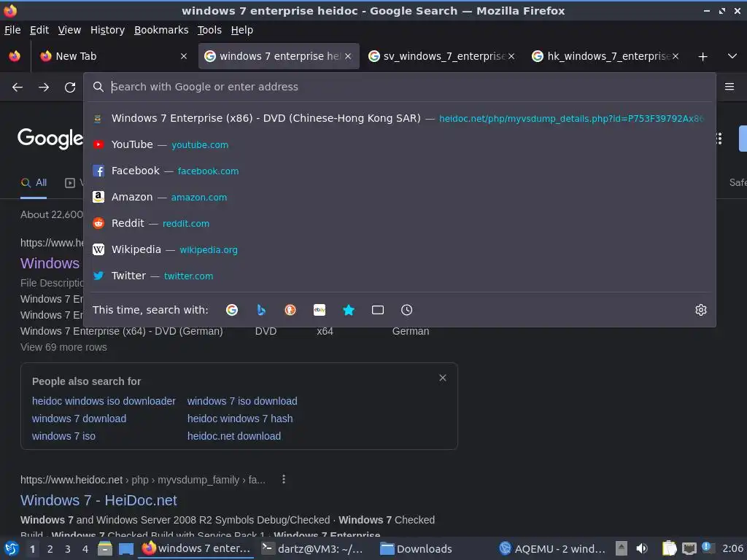Viewport: 747px width, 560px height.
Task: Open the Downloads taskbar window
Action: pos(418,548)
